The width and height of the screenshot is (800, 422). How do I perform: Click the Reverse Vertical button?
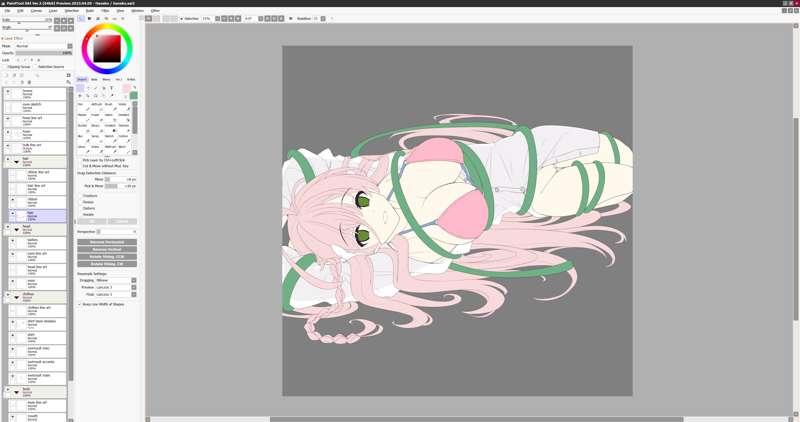coord(107,249)
